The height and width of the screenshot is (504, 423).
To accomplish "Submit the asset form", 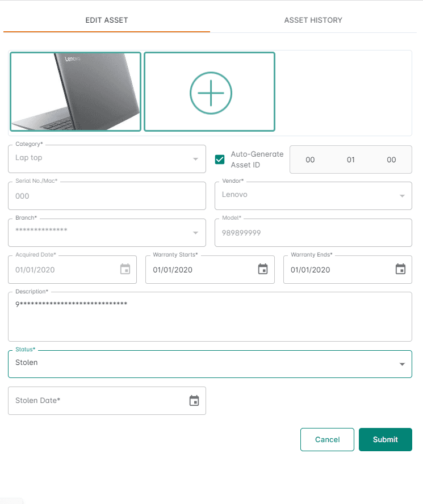I will [x=385, y=439].
